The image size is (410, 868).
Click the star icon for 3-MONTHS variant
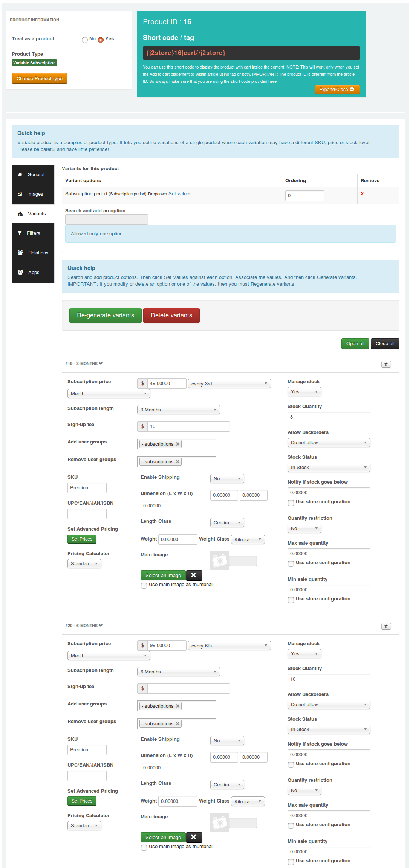[x=386, y=364]
